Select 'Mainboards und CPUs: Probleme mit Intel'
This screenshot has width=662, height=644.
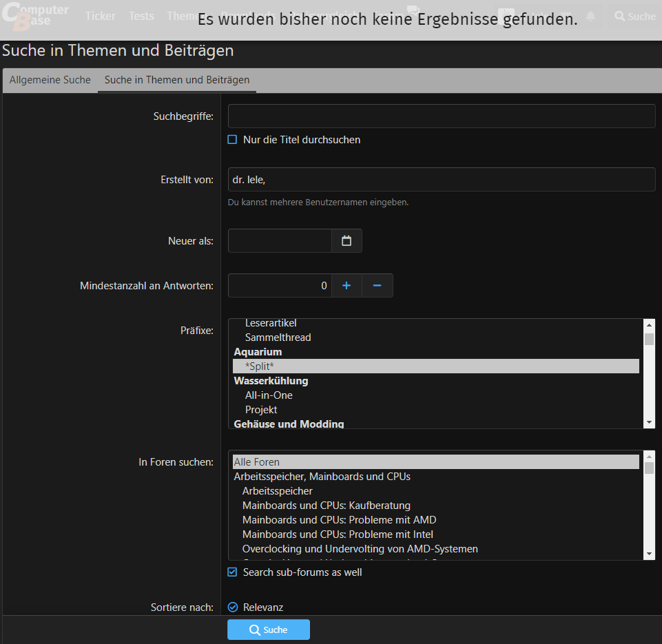click(435, 534)
